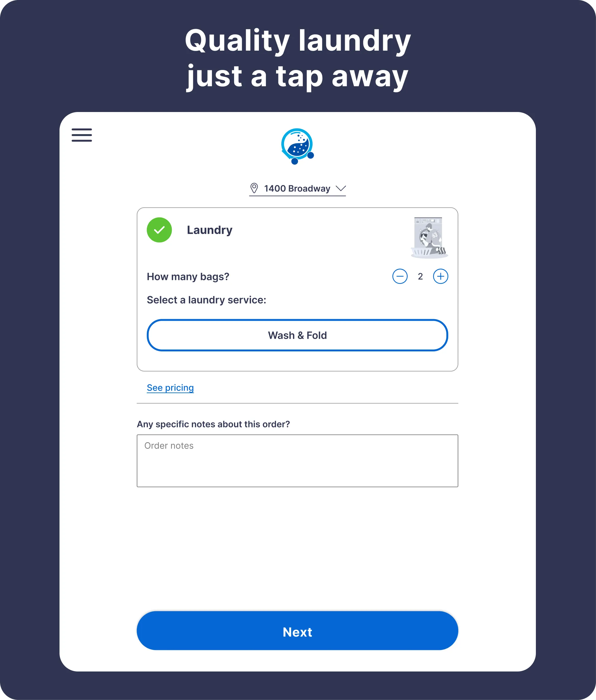This screenshot has height=700, width=596.
Task: Enable order confirmation with green checkmark
Action: tap(160, 230)
